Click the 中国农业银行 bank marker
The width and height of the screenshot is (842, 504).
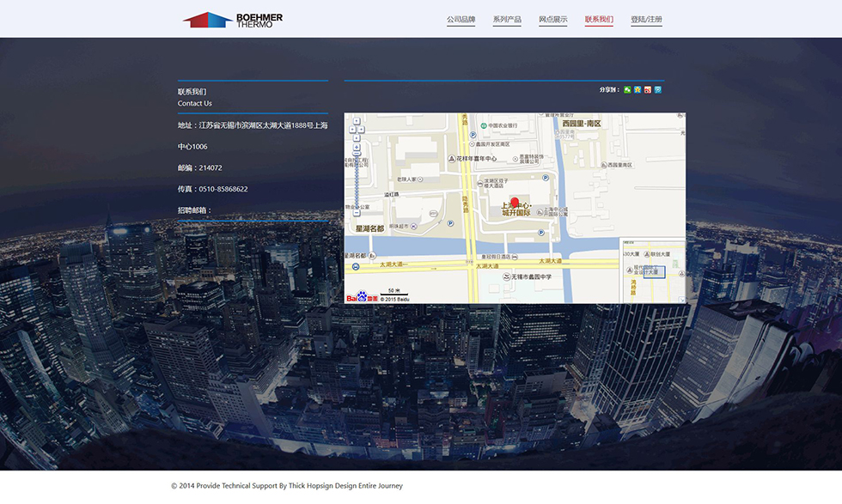click(483, 125)
